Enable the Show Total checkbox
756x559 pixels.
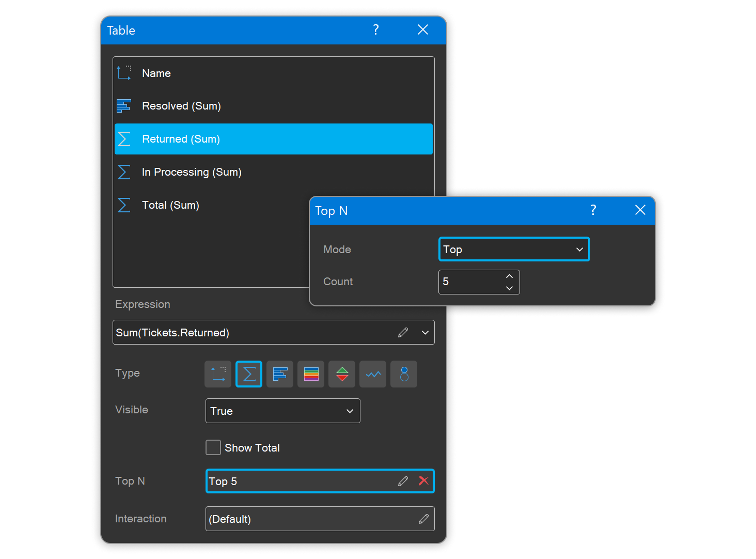(213, 447)
